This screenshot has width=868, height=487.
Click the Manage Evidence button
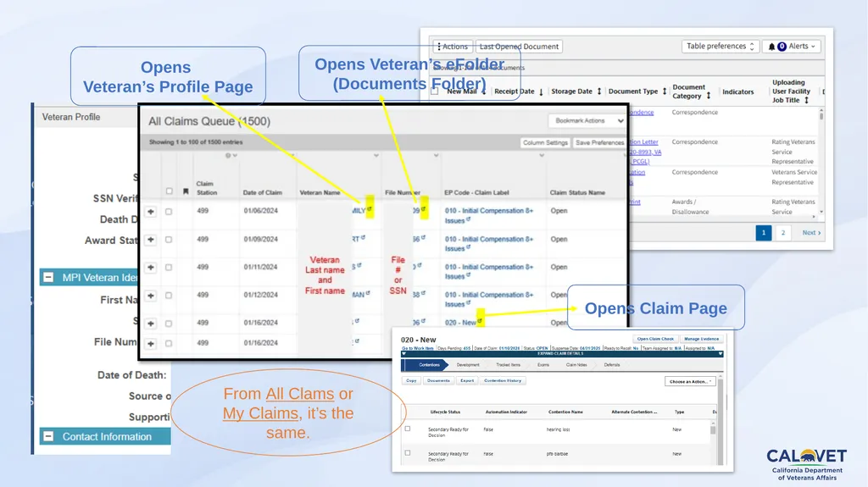[701, 339]
